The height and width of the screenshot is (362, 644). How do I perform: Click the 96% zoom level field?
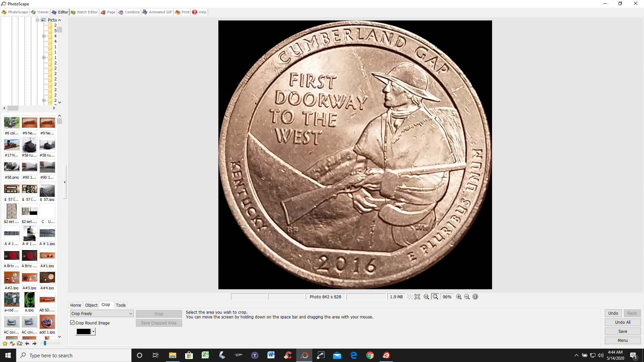(x=447, y=297)
